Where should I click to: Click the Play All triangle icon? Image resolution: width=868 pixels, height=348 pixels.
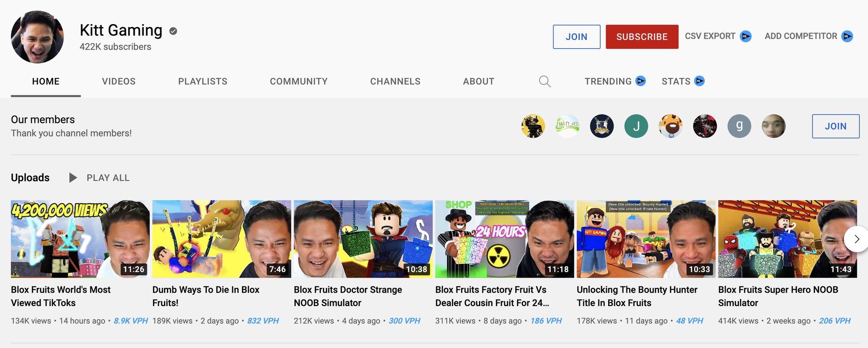[73, 178]
